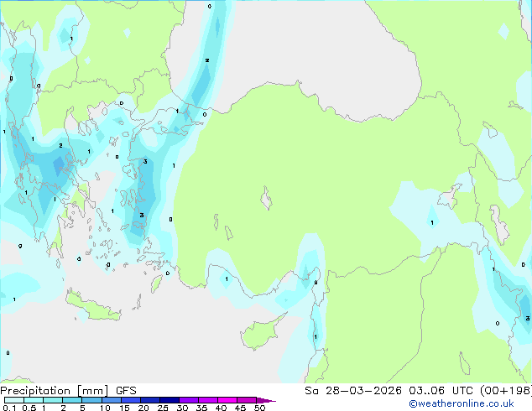Click the '0.1' legend scale label
The image size is (532, 411).
(9, 408)
